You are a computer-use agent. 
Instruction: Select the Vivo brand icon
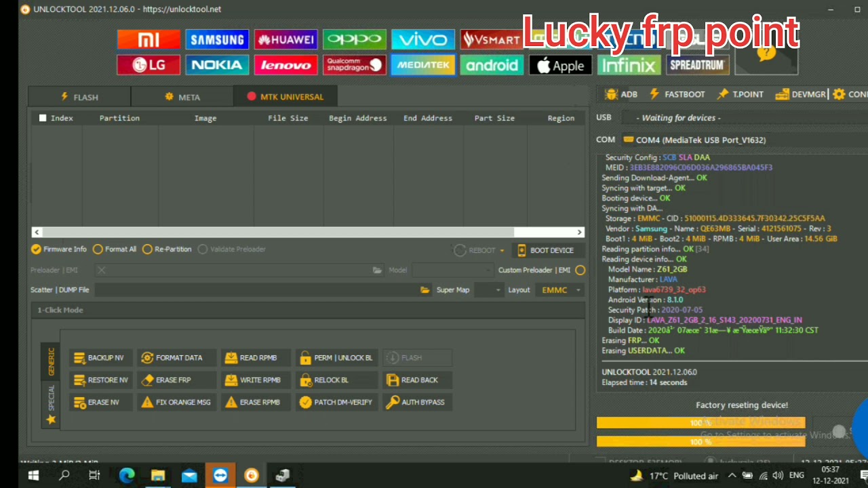pyautogui.click(x=422, y=39)
